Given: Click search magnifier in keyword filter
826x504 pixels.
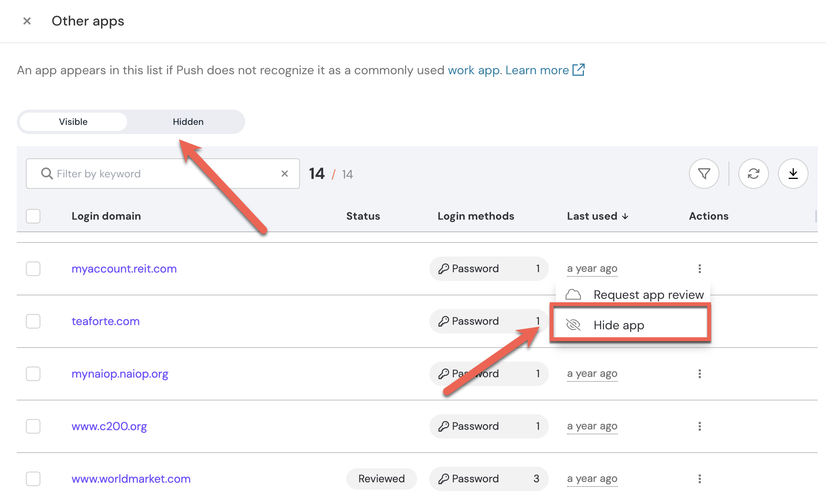Looking at the screenshot, I should (x=47, y=174).
